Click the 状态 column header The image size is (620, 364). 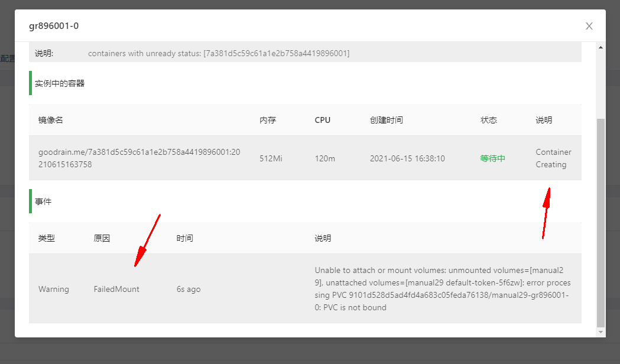coord(489,120)
